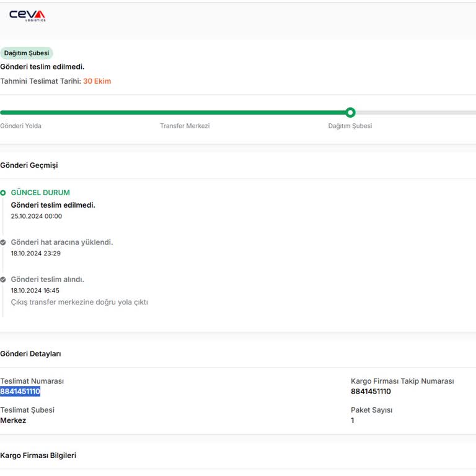Click the highlighted Teslimat Numarası 8841451110
This screenshot has width=476, height=476.
coord(20,391)
